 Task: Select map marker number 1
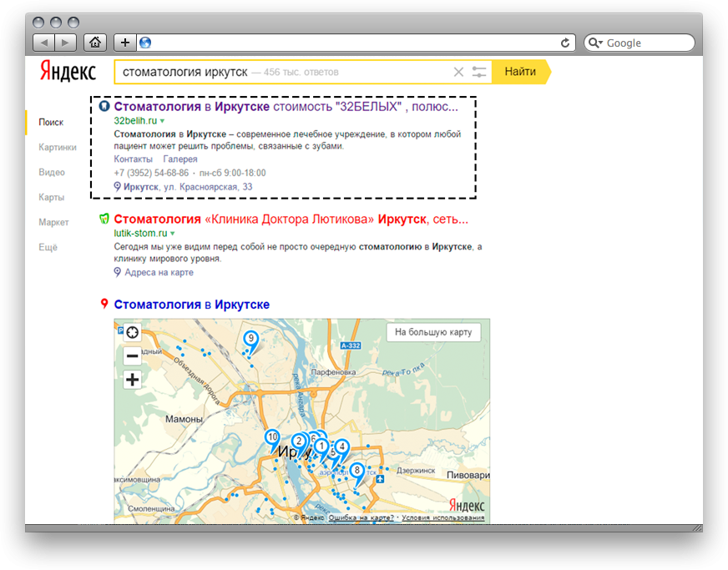[x=321, y=446]
